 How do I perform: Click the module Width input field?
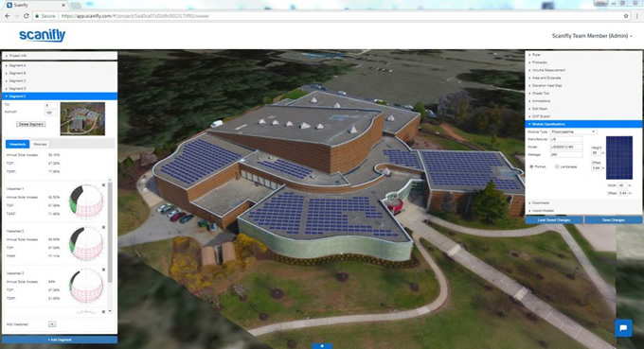pos(622,185)
